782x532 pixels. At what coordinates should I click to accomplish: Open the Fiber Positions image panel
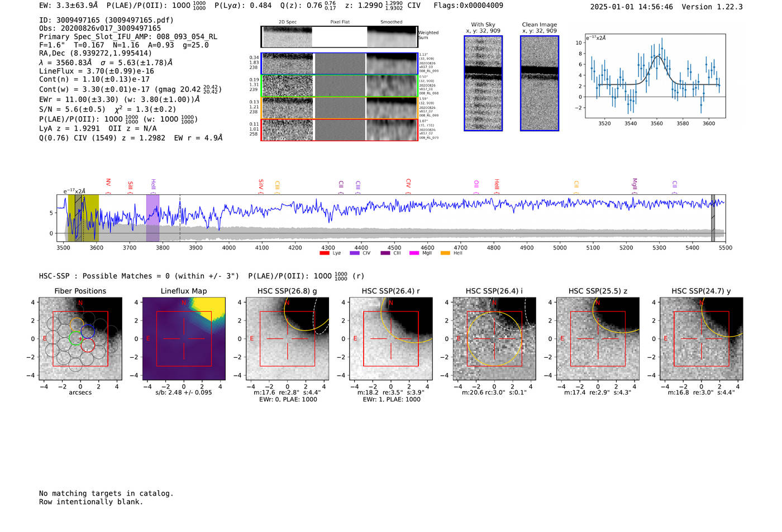pyautogui.click(x=80, y=339)
